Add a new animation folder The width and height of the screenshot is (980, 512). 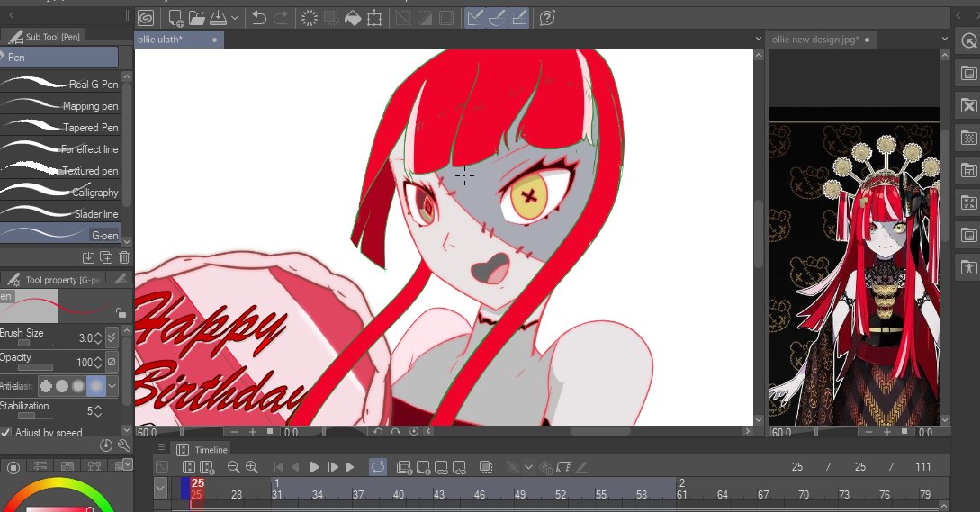pos(404,467)
